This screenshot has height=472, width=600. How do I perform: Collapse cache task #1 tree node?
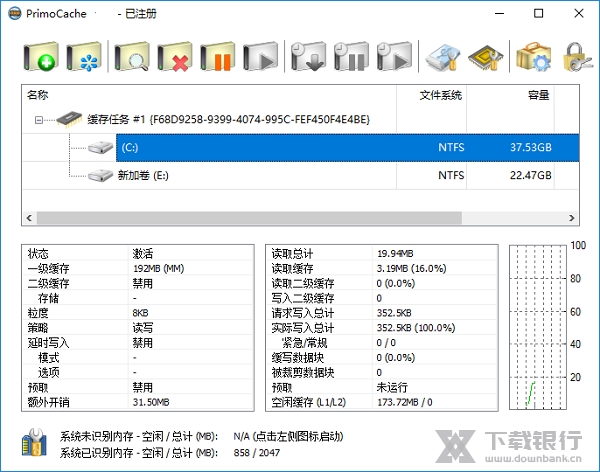(39, 120)
